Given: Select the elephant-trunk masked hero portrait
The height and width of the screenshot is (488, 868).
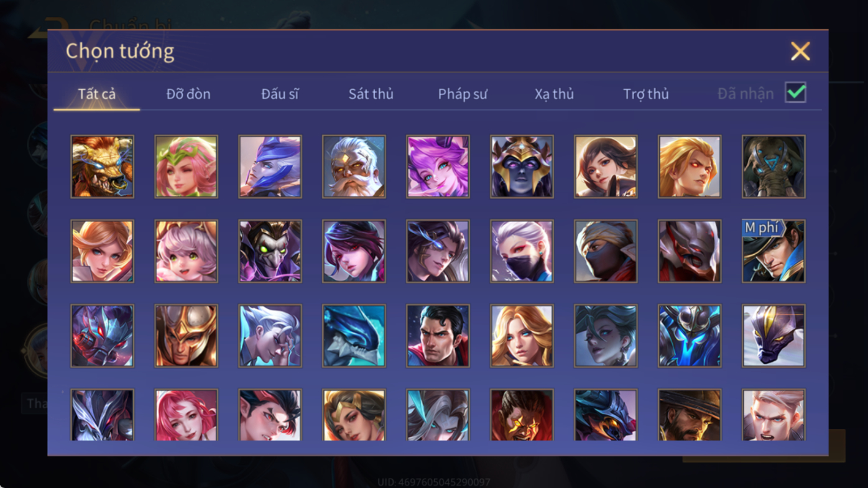Looking at the screenshot, I should pyautogui.click(x=773, y=167).
